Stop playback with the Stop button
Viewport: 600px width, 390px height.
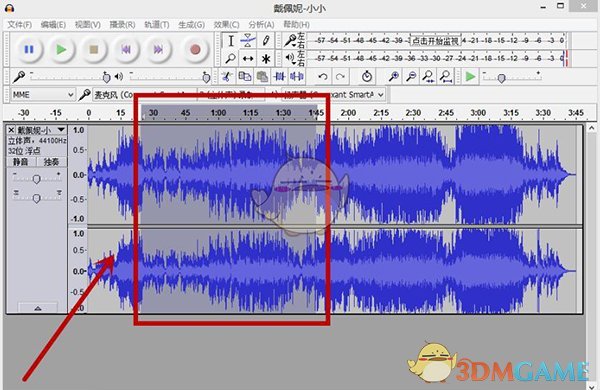pos(93,49)
